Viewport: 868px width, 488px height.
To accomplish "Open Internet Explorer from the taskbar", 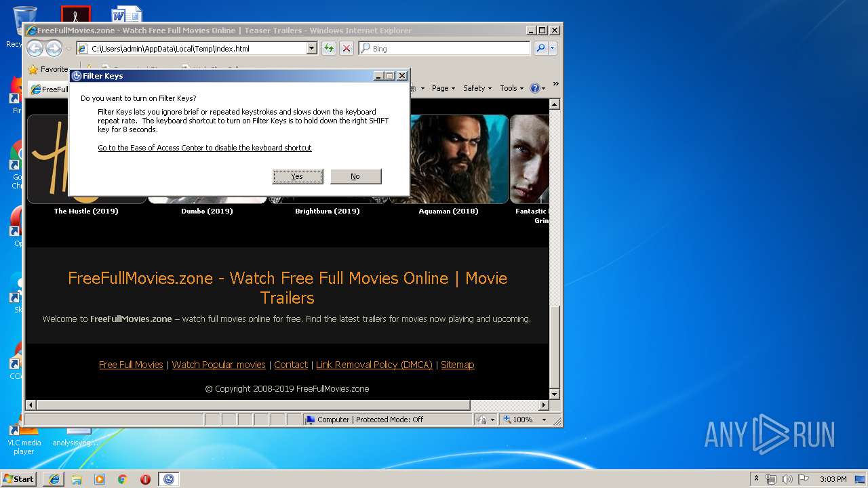I will click(54, 479).
